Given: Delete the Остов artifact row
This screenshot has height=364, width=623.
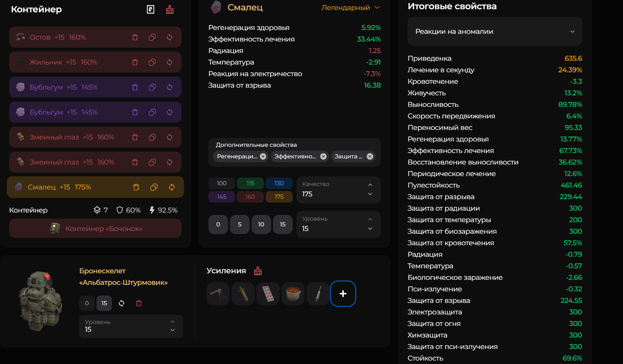Looking at the screenshot, I should pyautogui.click(x=135, y=37).
